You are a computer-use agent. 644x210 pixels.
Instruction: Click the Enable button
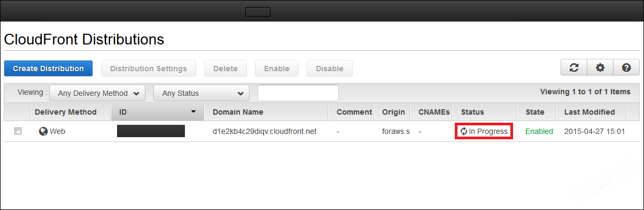click(277, 69)
